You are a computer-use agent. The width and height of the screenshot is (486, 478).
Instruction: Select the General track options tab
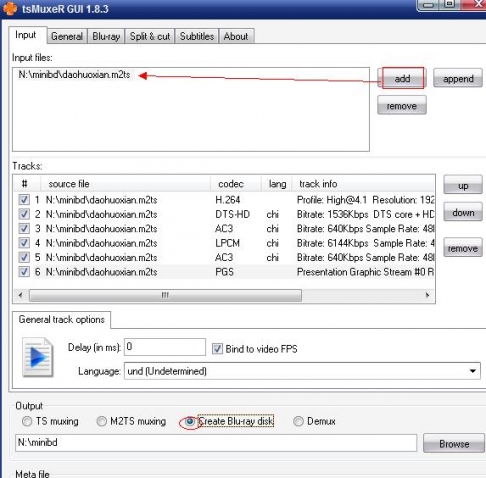point(62,320)
